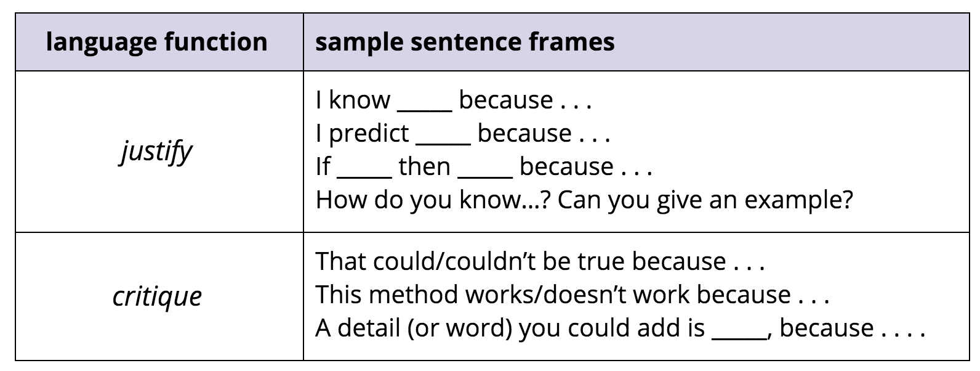Select the italic "justify" cell text
980x371 pixels.
(x=156, y=151)
